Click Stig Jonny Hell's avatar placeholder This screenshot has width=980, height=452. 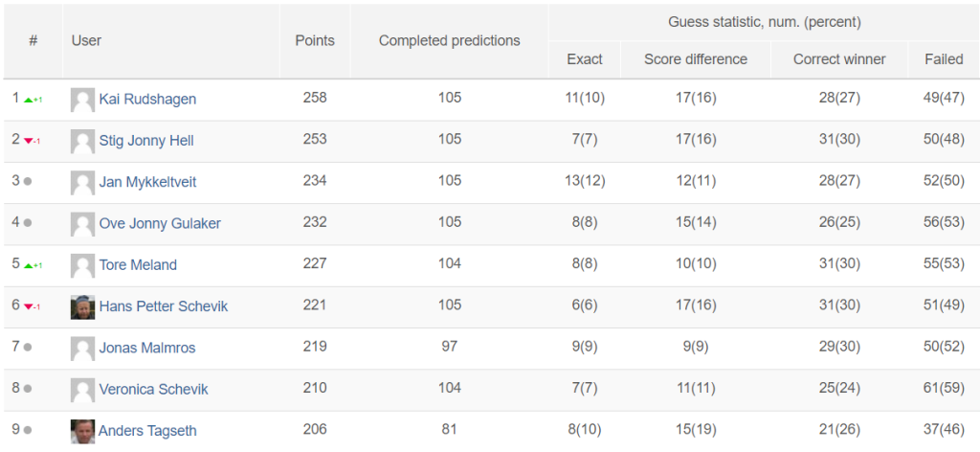pyautogui.click(x=82, y=142)
